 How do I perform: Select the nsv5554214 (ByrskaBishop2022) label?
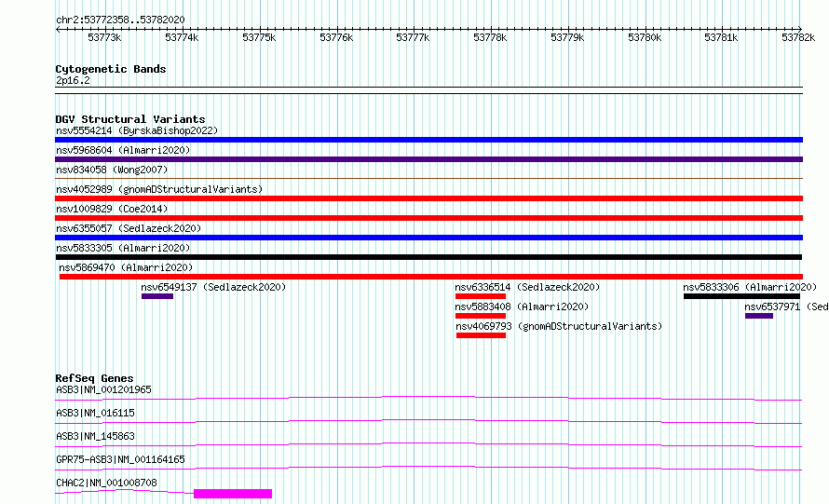click(137, 130)
